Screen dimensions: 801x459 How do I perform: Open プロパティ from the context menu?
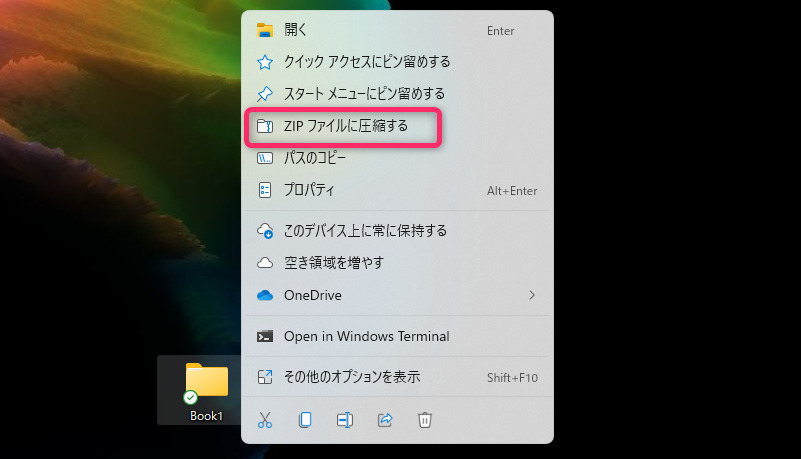click(x=397, y=190)
